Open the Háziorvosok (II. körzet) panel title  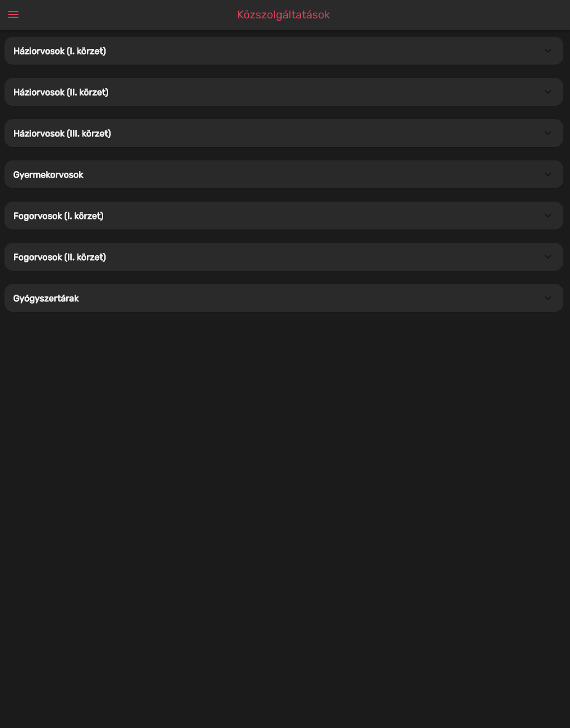click(61, 92)
